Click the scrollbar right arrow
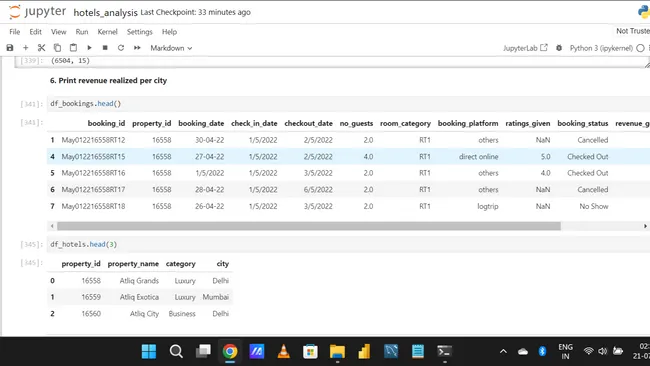Viewport: 650px width, 366px height. pos(645,226)
